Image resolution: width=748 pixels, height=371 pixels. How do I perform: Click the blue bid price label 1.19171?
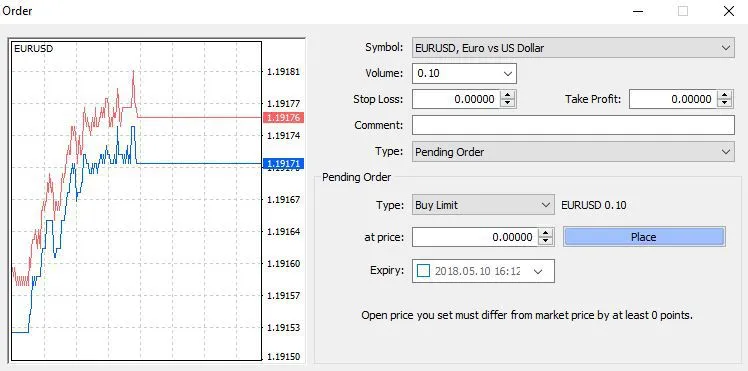pos(283,164)
